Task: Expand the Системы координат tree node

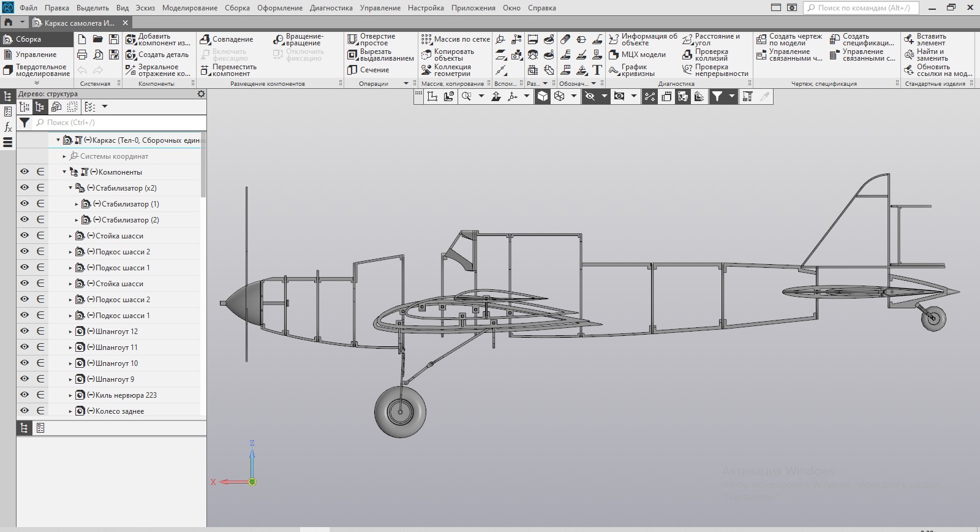Action: click(x=64, y=156)
